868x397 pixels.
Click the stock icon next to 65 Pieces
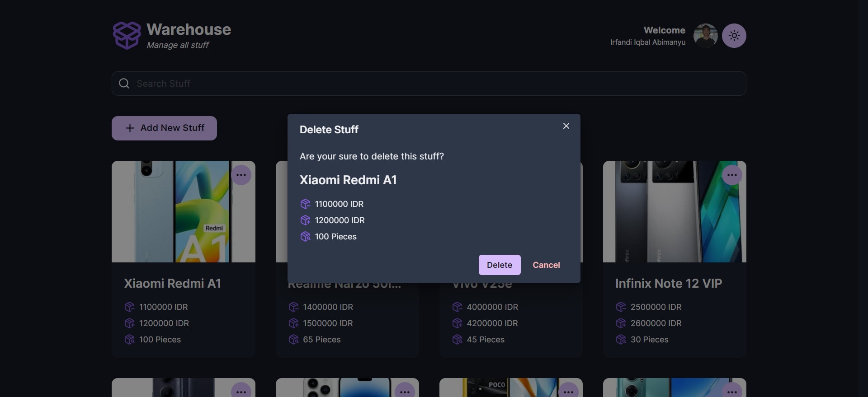coord(293,340)
